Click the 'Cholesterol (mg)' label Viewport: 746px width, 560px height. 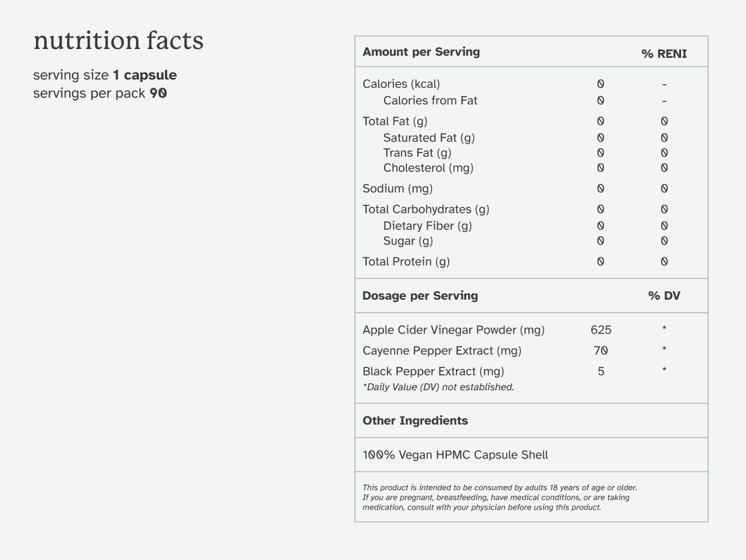point(428,168)
